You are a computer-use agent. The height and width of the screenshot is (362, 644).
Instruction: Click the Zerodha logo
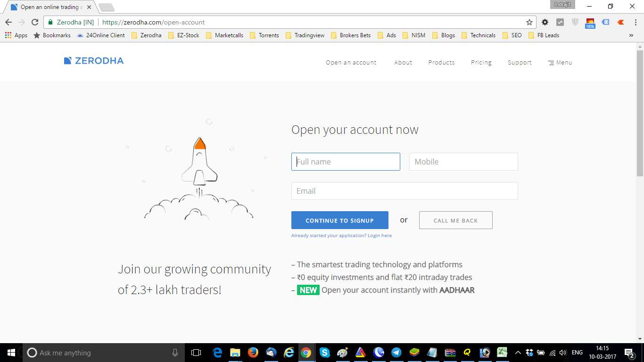[93, 60]
